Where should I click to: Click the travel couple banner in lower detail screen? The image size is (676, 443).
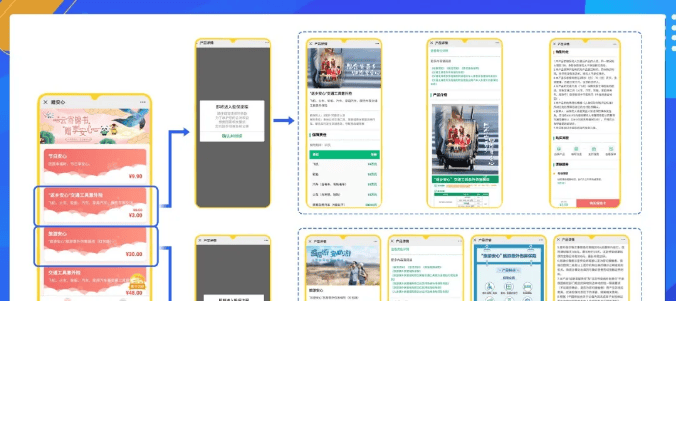coord(343,266)
